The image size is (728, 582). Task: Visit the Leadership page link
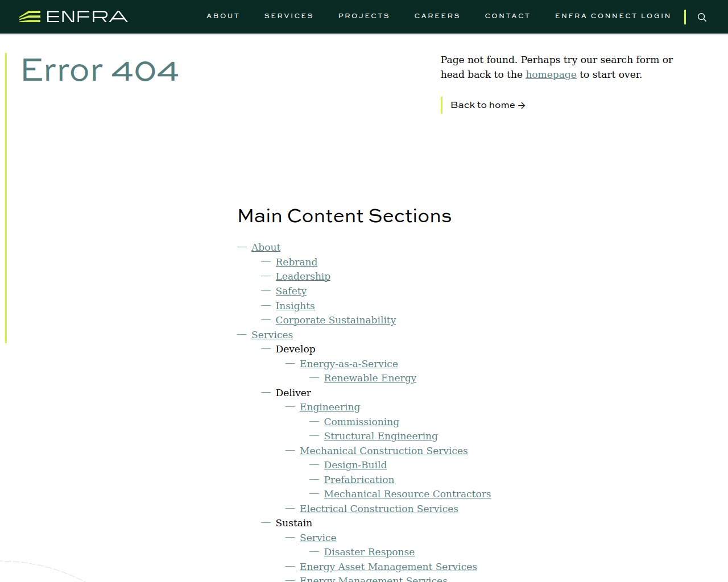click(x=303, y=276)
